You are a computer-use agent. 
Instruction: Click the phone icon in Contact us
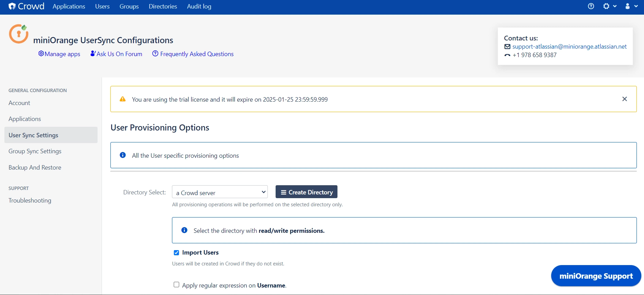507,55
